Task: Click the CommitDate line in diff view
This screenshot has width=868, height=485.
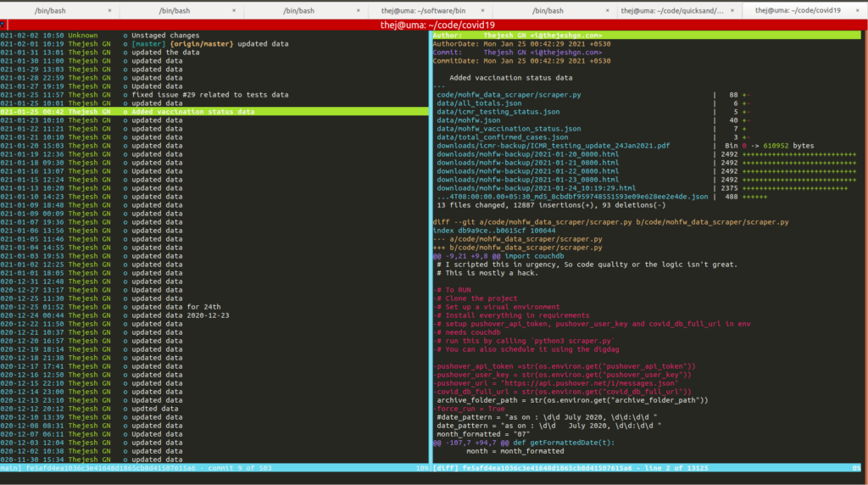Action: click(x=521, y=61)
